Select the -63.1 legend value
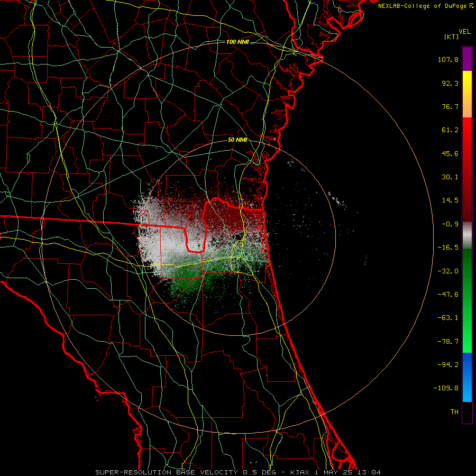 pyautogui.click(x=448, y=318)
